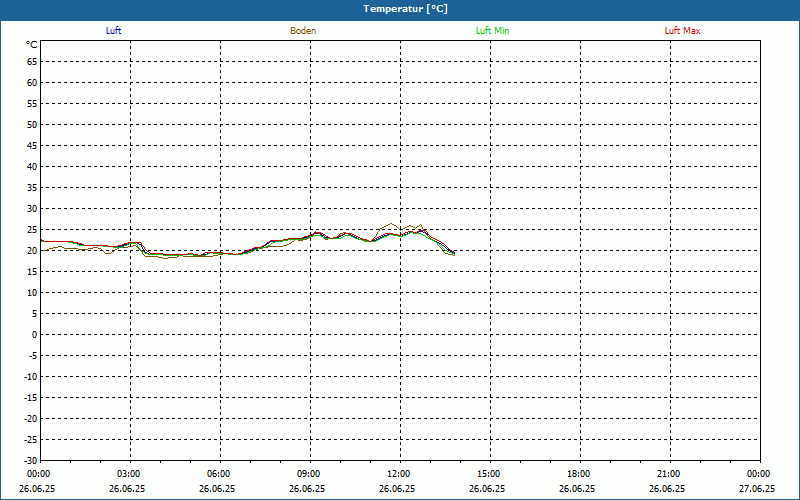
Task: Click the Temperatur [°C] chart title
Action: (x=406, y=9)
